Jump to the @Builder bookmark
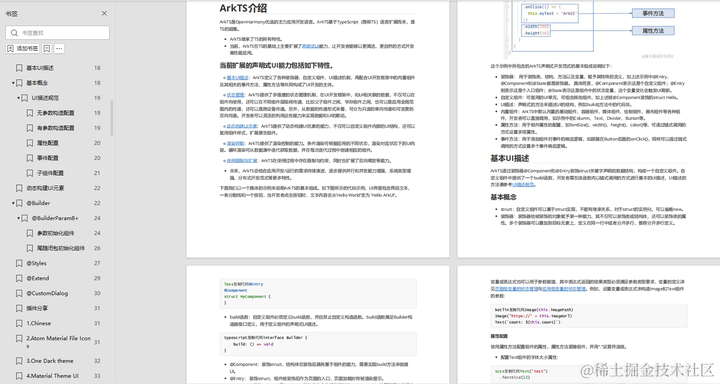 pyautogui.click(x=38, y=203)
